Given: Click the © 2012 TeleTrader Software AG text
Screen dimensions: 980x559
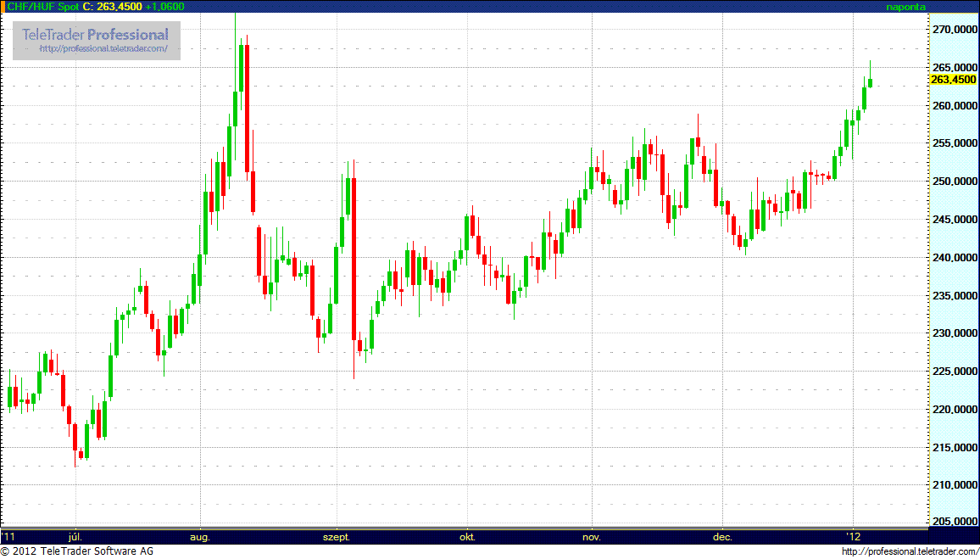Looking at the screenshot, I should pyautogui.click(x=77, y=551).
